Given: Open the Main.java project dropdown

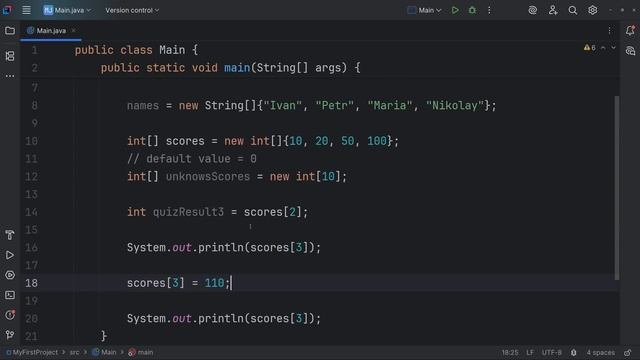Looking at the screenshot, I should (67, 10).
